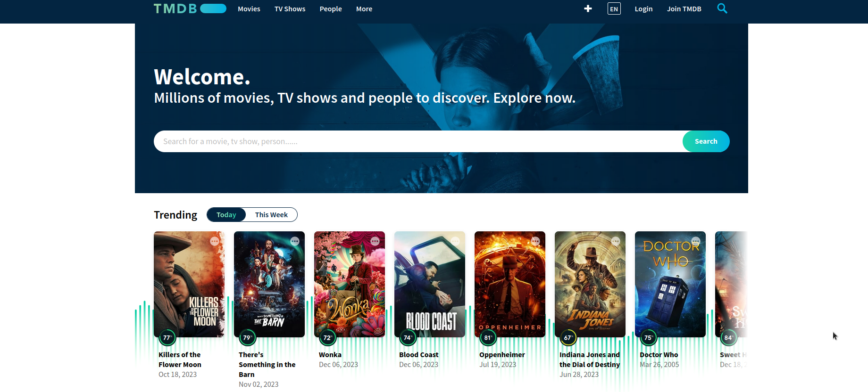Click the 81 score badge on Oppenheimer
This screenshot has height=392, width=868.
pos(488,337)
